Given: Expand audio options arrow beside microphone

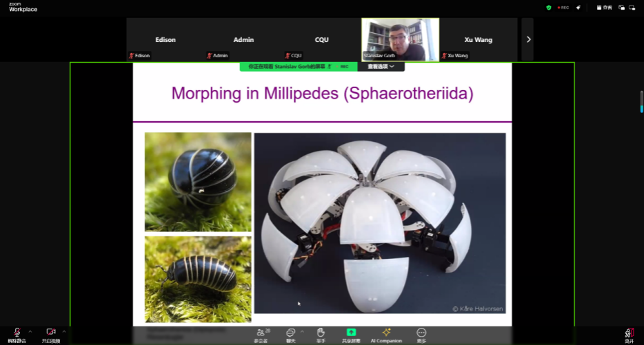Looking at the screenshot, I should pos(30,332).
